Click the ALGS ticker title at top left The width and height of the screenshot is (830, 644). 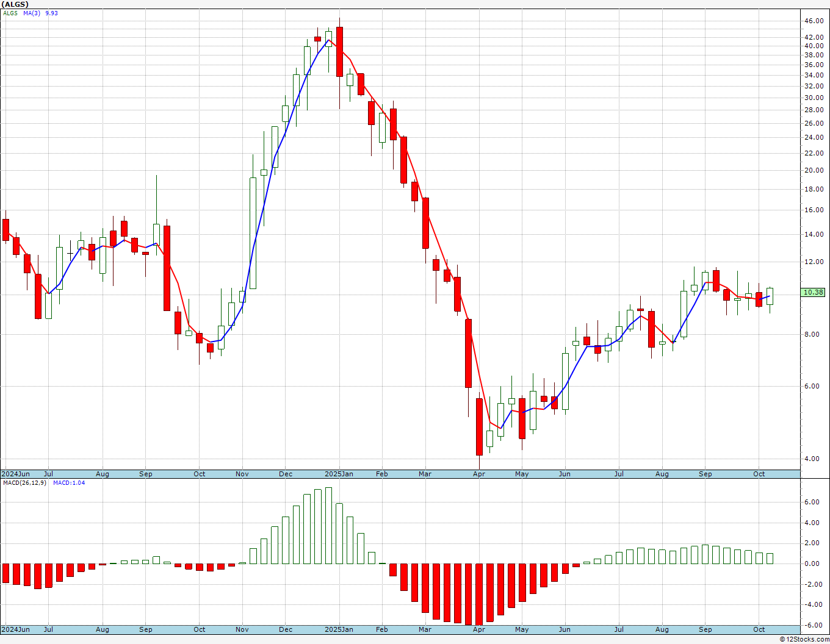pos(15,4)
